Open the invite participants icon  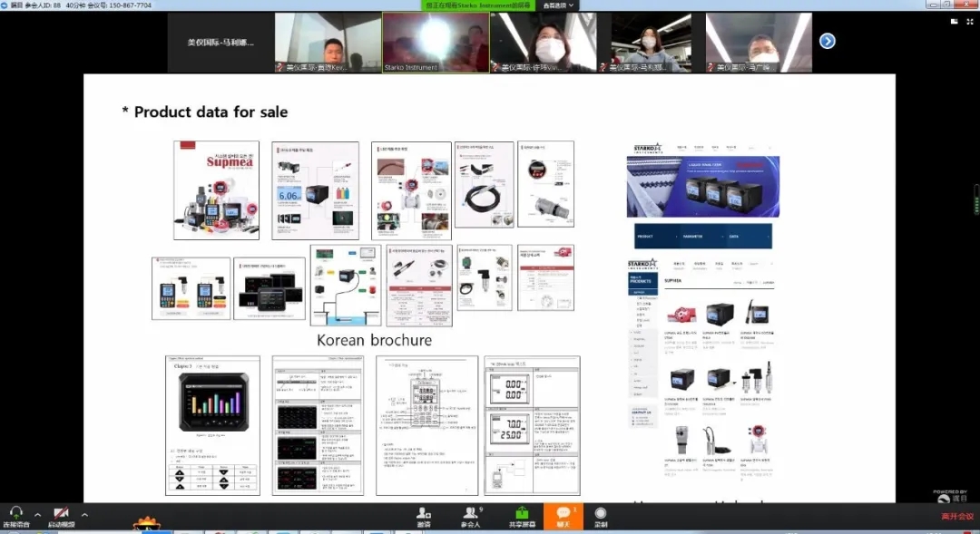pos(423,516)
